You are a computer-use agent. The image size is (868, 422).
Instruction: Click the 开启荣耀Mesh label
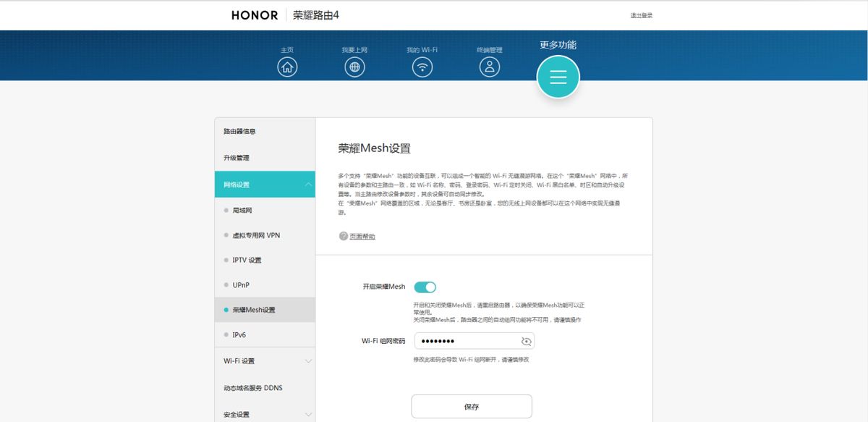pos(384,287)
